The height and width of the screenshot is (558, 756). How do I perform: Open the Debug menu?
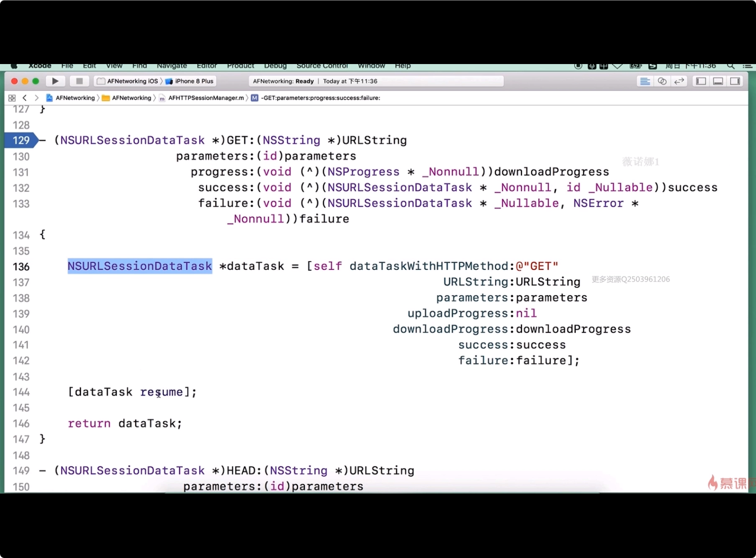(x=275, y=66)
